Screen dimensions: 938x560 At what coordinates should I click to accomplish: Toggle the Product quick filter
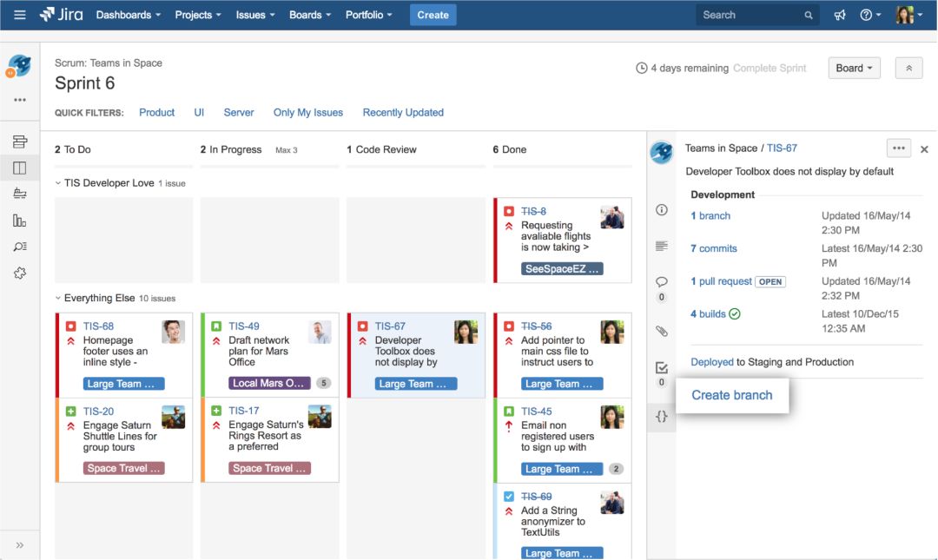(156, 113)
